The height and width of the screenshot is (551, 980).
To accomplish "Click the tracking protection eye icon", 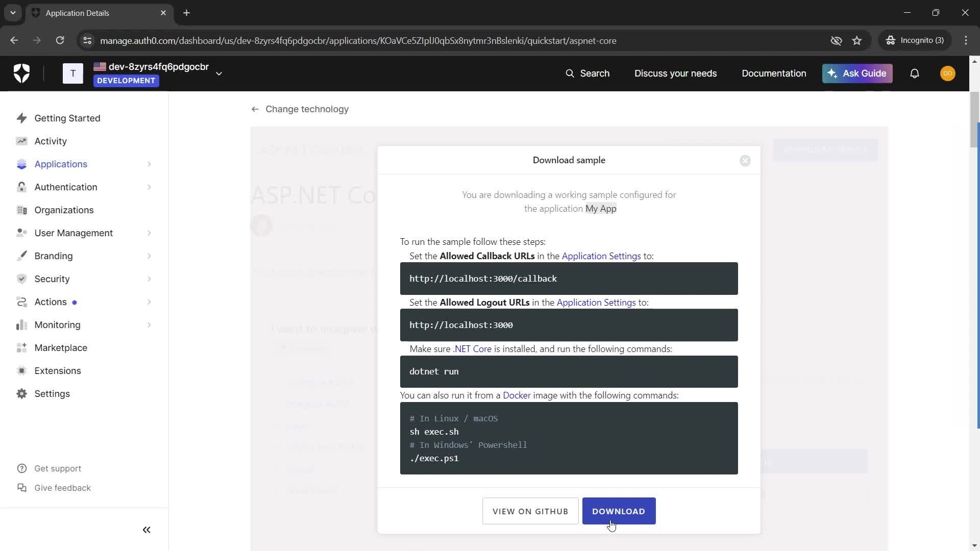I will 836,40.
